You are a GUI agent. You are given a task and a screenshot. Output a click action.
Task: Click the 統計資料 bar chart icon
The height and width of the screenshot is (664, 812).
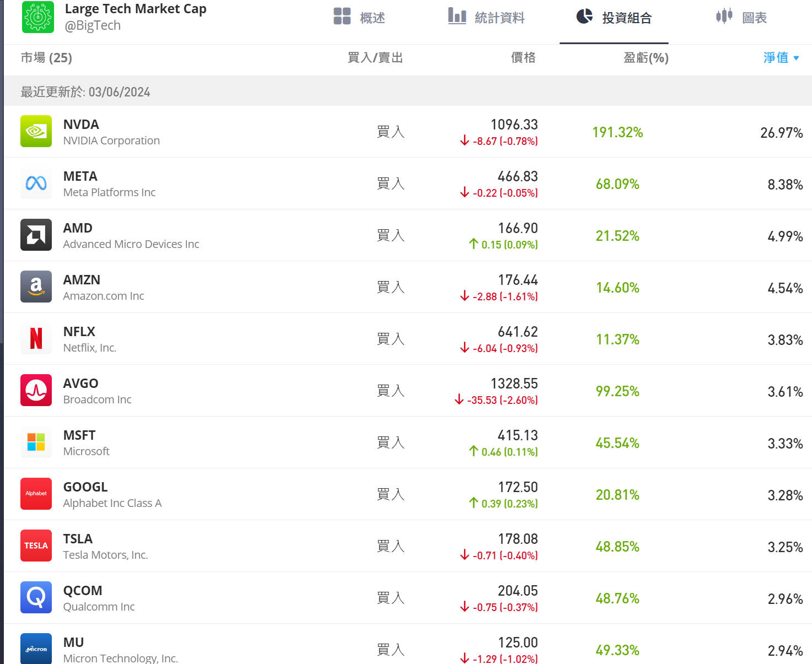(x=457, y=16)
